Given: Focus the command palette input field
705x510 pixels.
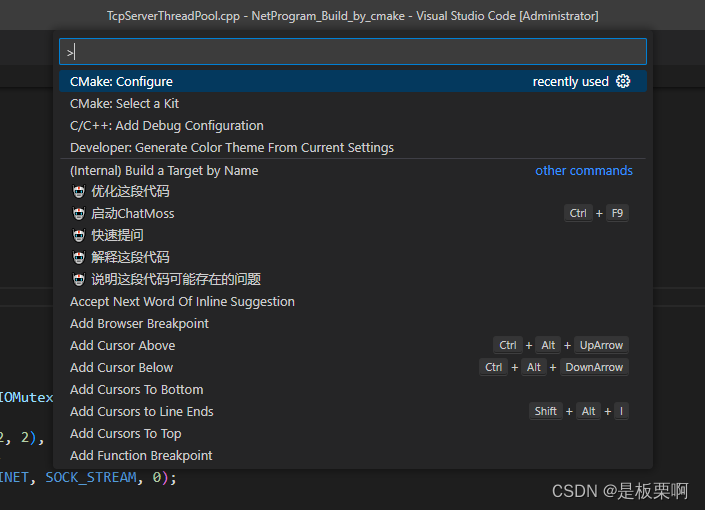Looking at the screenshot, I should (x=353, y=52).
